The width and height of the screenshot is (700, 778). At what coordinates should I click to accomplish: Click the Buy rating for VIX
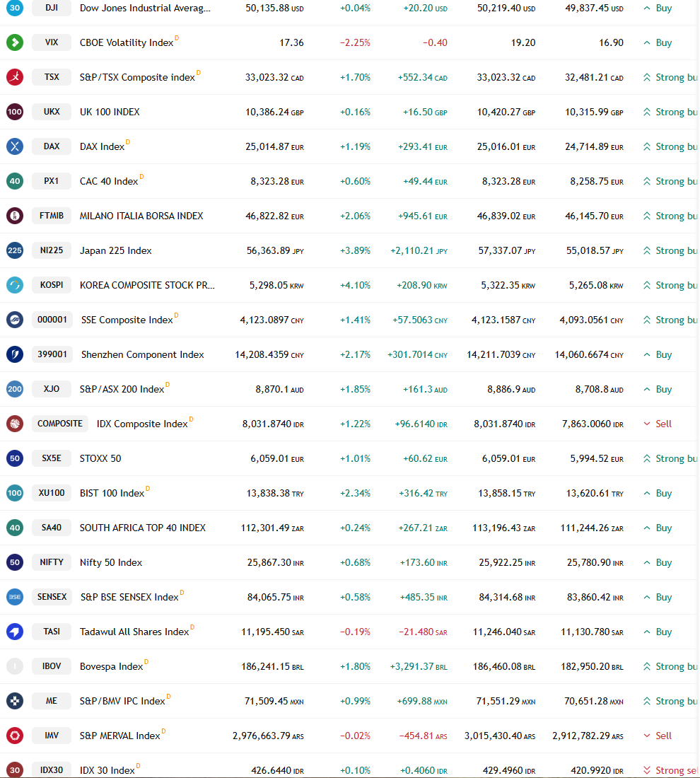658,42
